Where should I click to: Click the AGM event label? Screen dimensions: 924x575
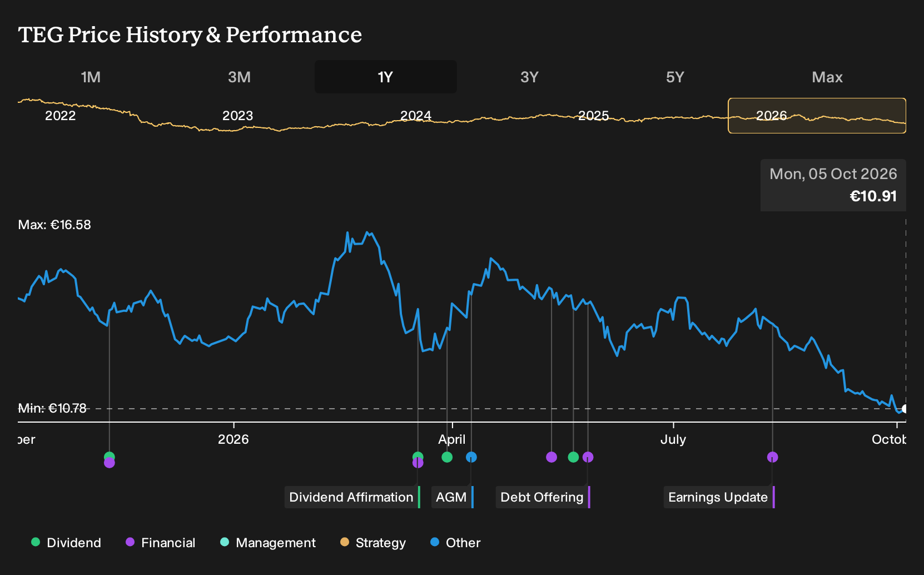pyautogui.click(x=453, y=497)
